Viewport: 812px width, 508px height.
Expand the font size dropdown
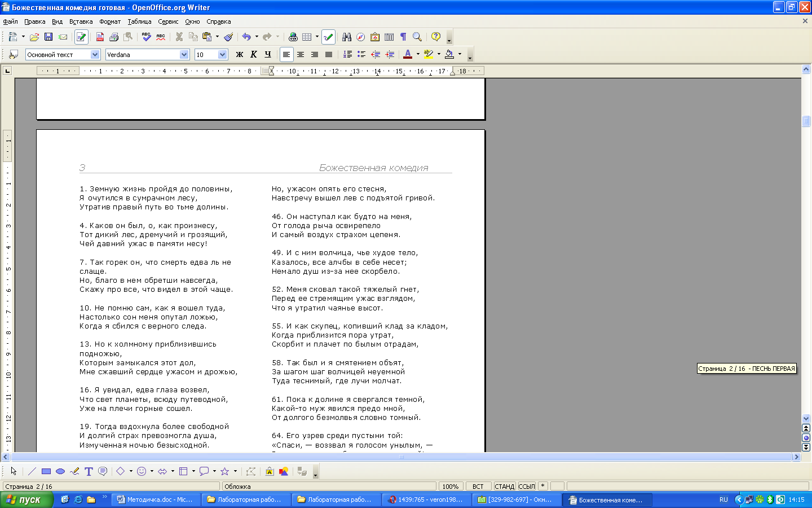click(222, 55)
